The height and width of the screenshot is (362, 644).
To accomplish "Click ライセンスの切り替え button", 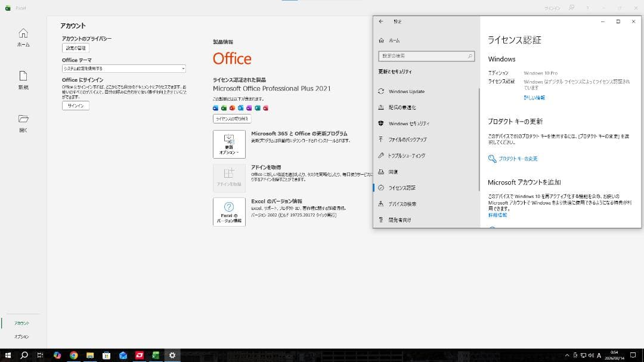I will coord(232,119).
